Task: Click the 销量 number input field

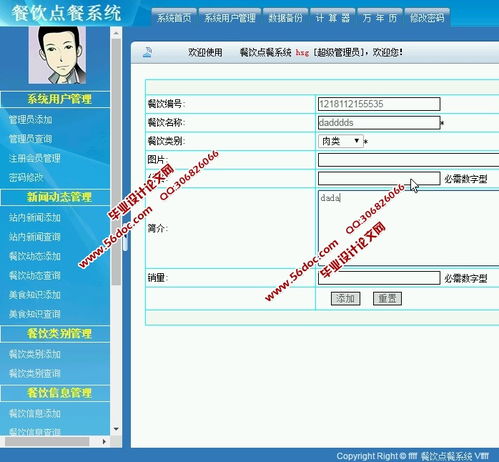Action: (x=379, y=278)
